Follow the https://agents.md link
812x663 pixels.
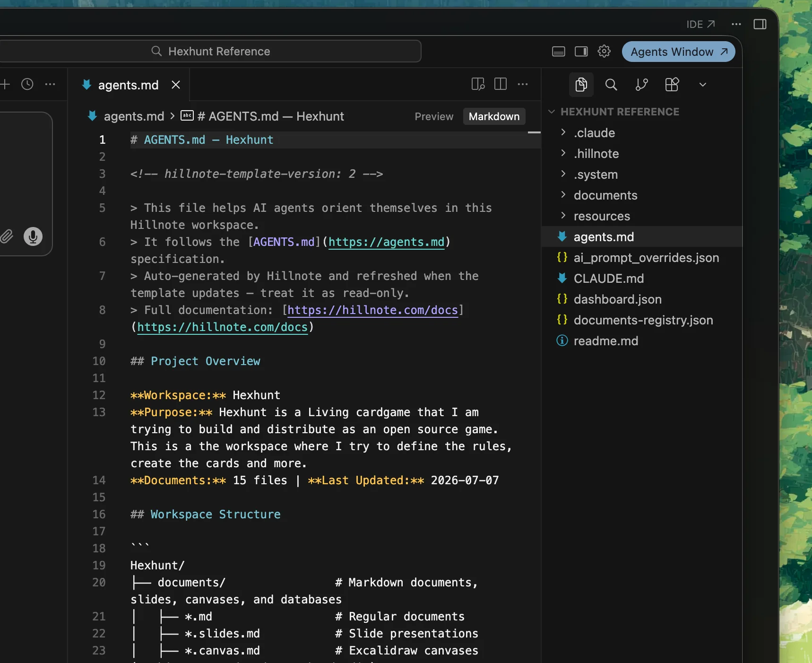[386, 242]
